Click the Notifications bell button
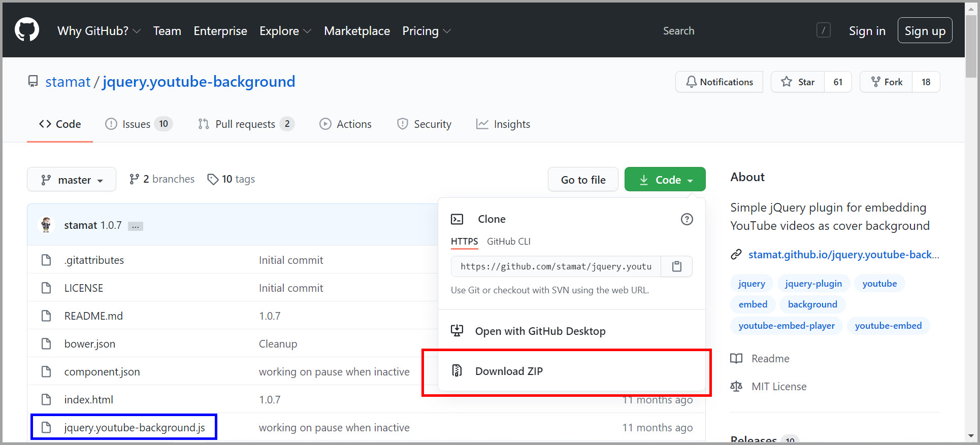Image resolution: width=980 pixels, height=445 pixels. coord(719,82)
